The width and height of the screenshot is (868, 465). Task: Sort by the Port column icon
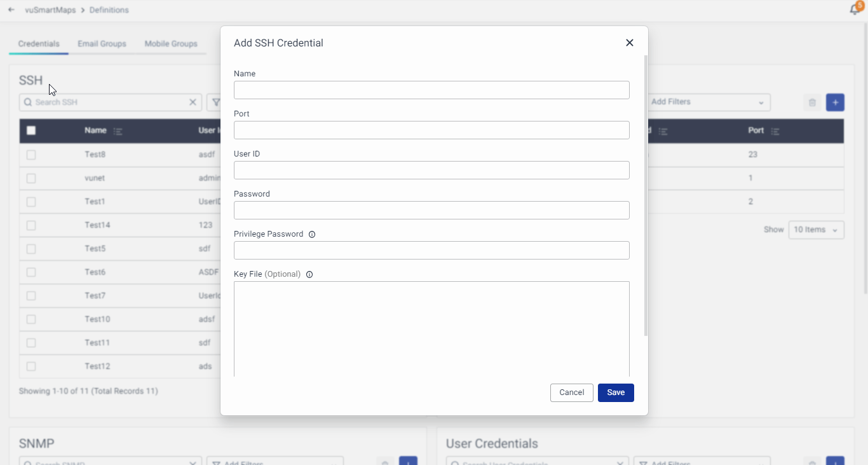[775, 131]
